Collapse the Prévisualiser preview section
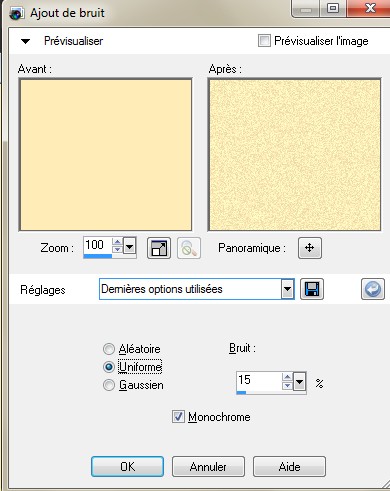The image size is (390, 491). pos(26,41)
